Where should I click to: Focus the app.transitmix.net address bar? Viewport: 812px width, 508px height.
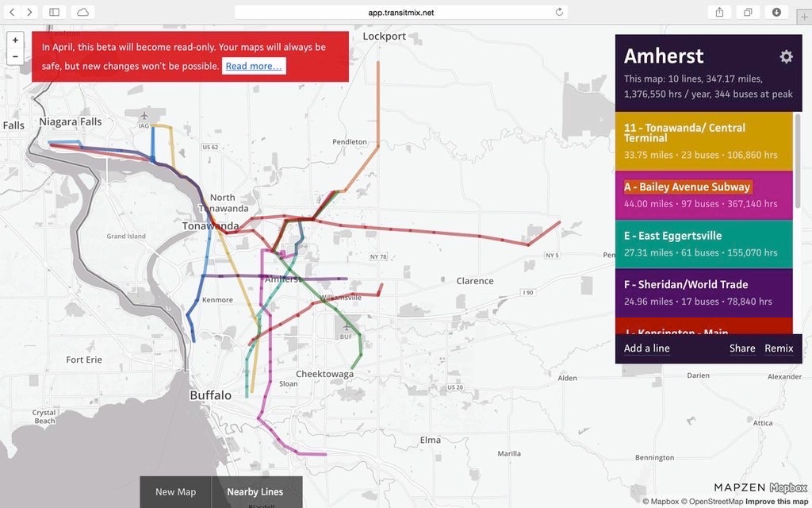[400, 12]
